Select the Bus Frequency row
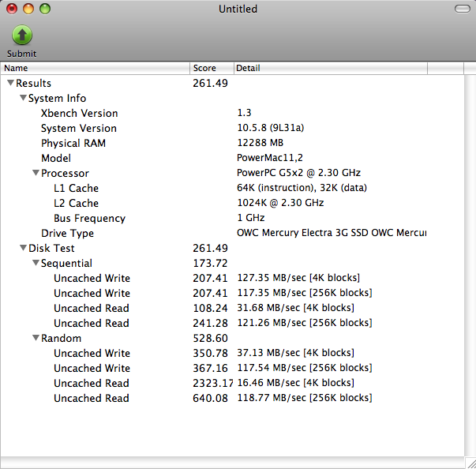This screenshot has height=469, width=476. tap(232, 218)
